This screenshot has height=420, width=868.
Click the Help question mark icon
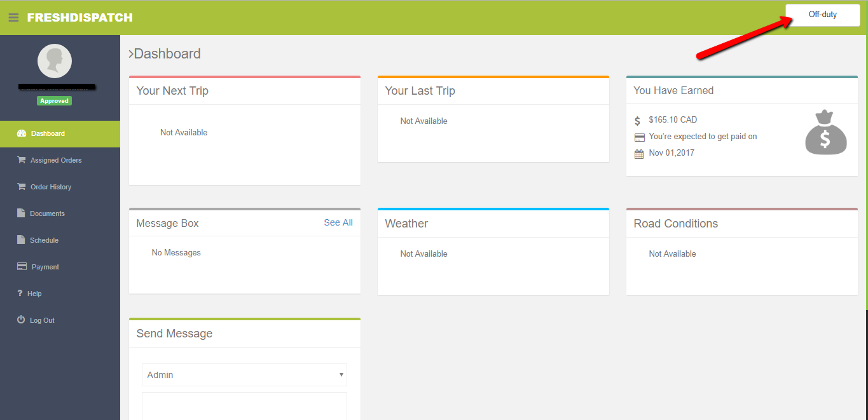point(20,293)
